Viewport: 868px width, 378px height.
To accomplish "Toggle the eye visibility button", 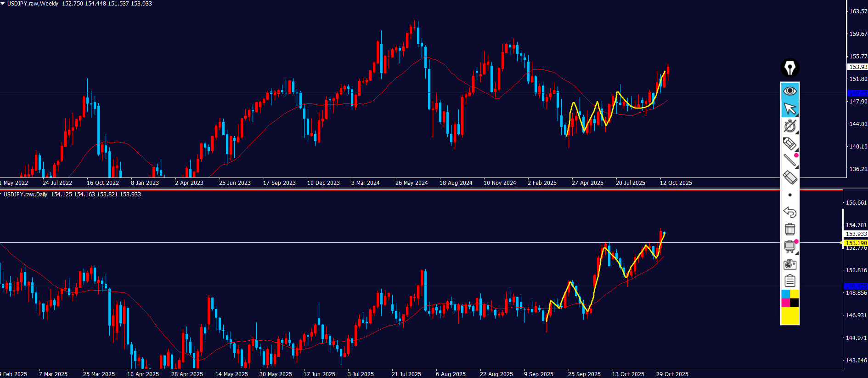I will 789,91.
